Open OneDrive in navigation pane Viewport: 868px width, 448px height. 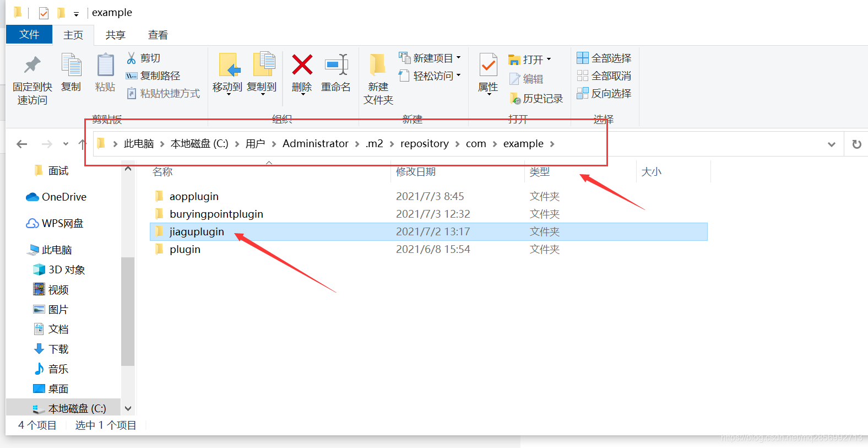coord(56,197)
